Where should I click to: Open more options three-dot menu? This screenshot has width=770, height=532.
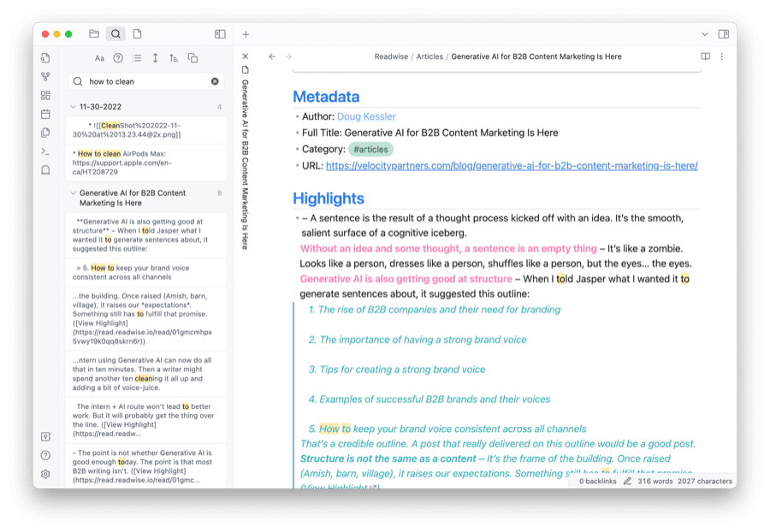722,56
